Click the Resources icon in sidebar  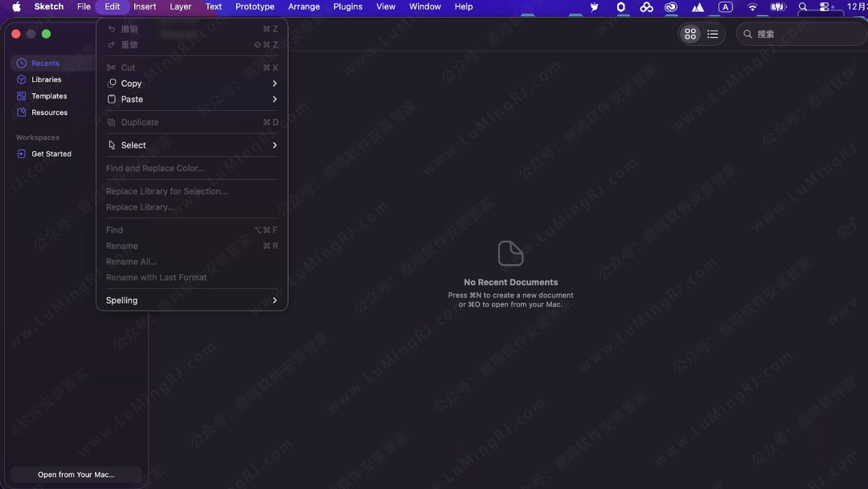[22, 112]
